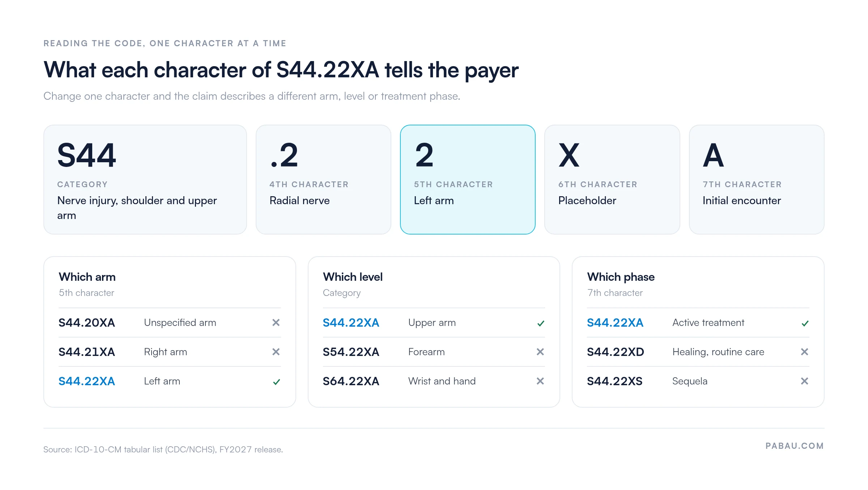Click the S44.22XA code in Which level panel
The height and width of the screenshot is (490, 868).
pos(351,323)
